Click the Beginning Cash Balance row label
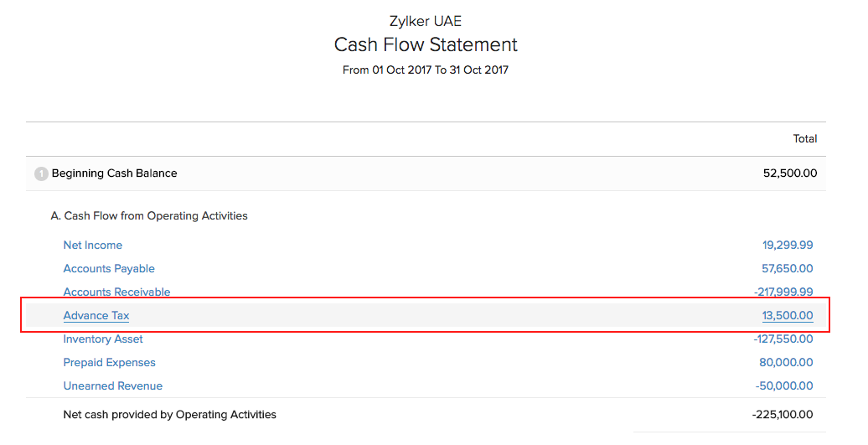This screenshot has height=445, width=868. pos(115,173)
